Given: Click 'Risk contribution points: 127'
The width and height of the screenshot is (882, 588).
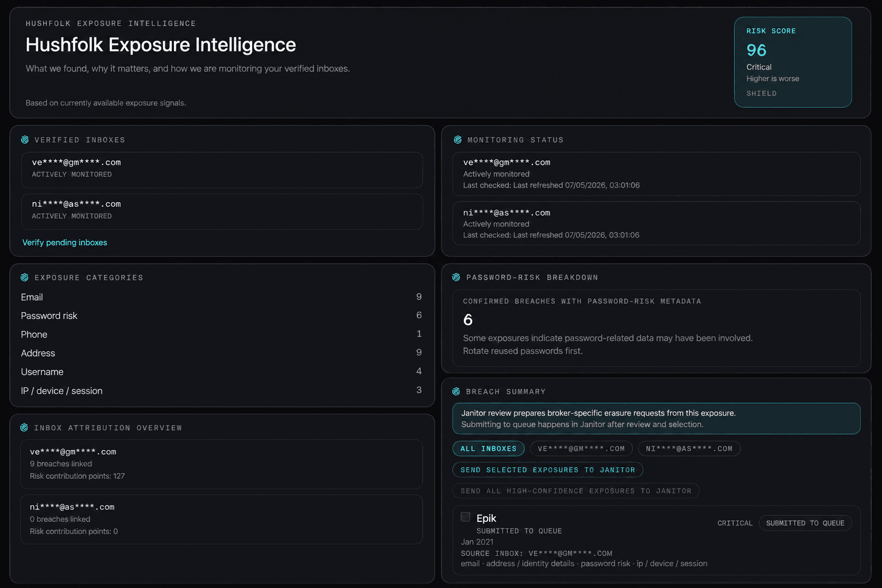Looking at the screenshot, I should [x=78, y=476].
